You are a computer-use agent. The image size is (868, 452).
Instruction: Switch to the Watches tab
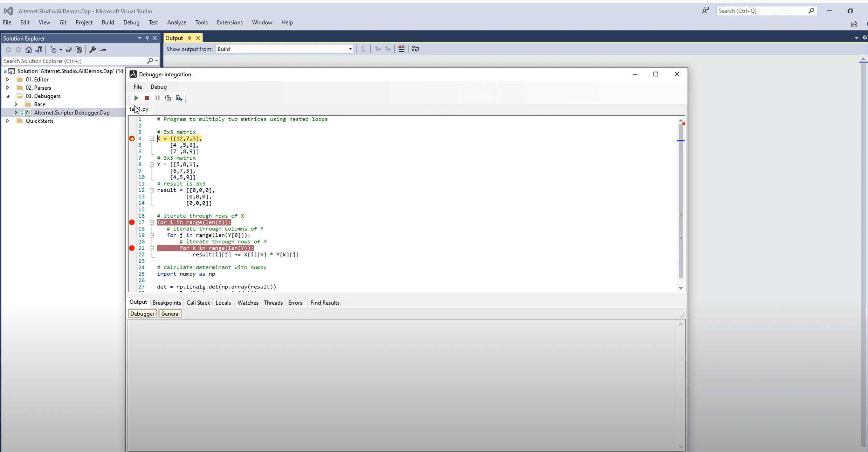pyautogui.click(x=248, y=303)
